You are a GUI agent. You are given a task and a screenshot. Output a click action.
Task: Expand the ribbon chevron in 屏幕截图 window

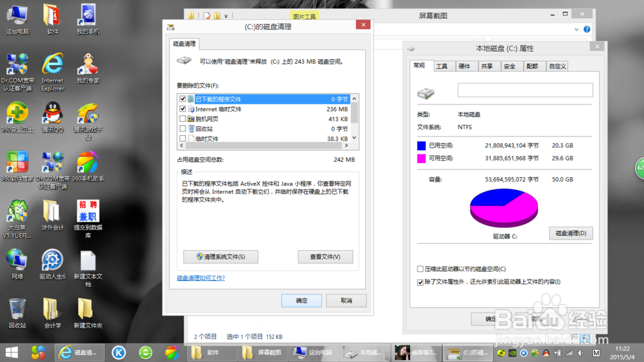[x=576, y=30]
